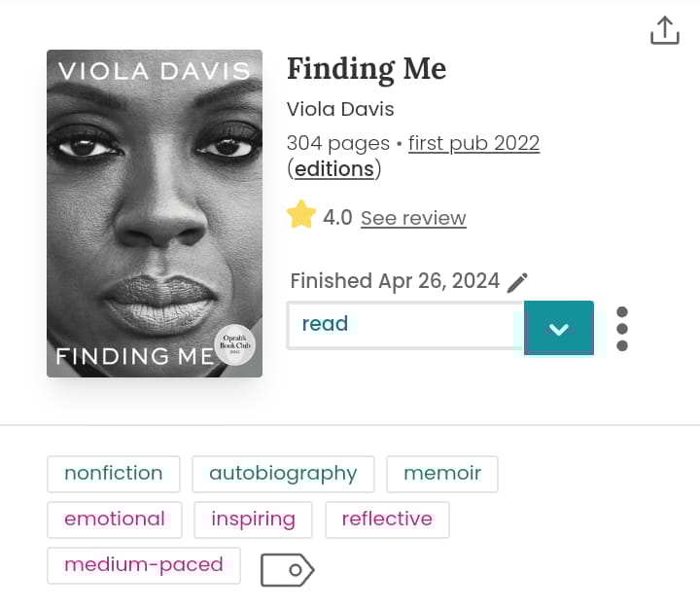Click the yellow star rating icon
Screen dimensions: 700x610
tap(301, 215)
